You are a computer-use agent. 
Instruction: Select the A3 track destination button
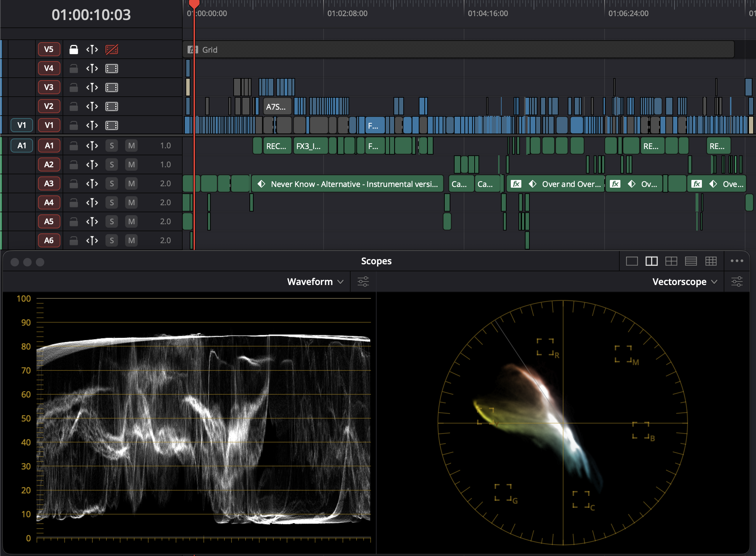tap(49, 183)
